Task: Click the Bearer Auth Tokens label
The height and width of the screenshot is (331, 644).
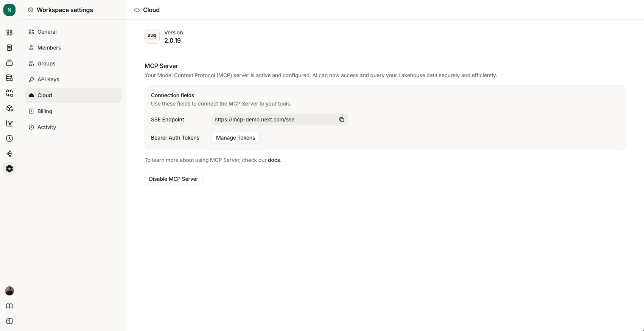Action: tap(175, 138)
